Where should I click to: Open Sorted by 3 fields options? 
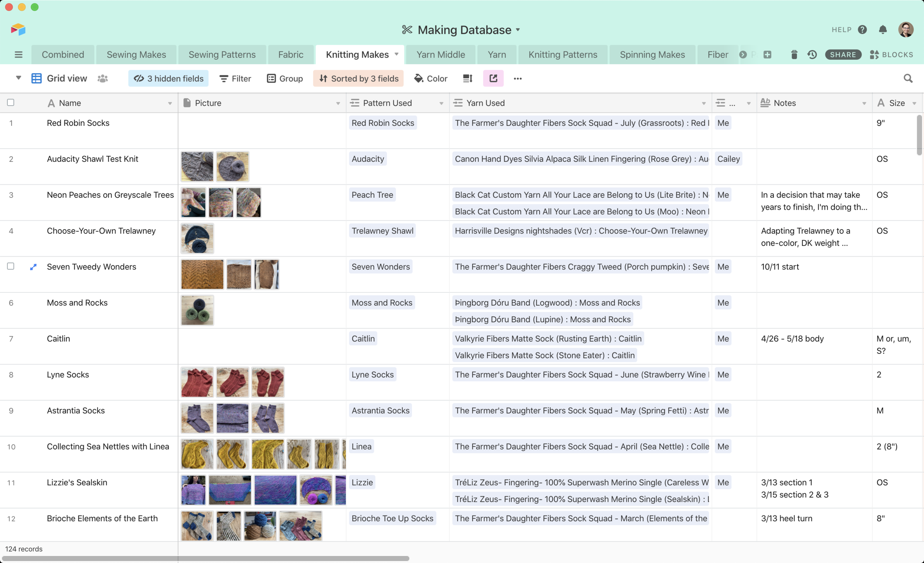pyautogui.click(x=358, y=78)
